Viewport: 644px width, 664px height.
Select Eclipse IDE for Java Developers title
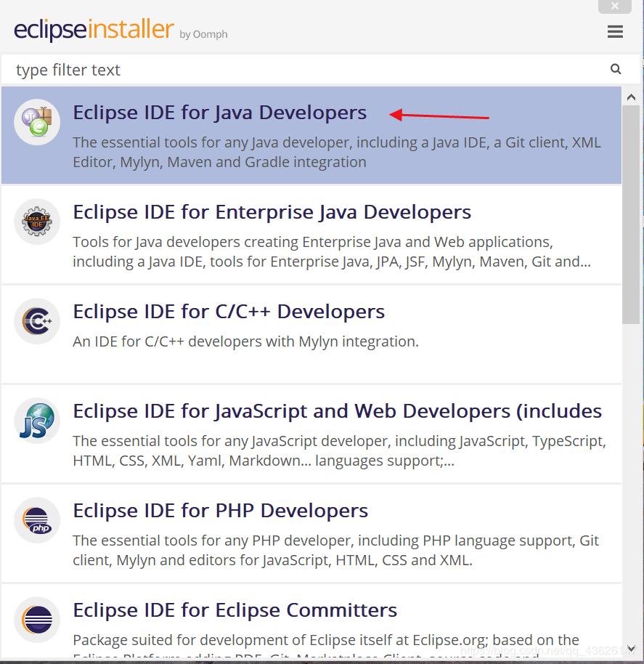coord(219,113)
